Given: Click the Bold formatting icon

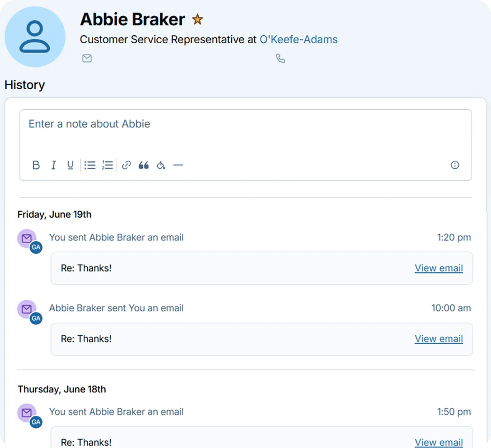Looking at the screenshot, I should click(36, 165).
